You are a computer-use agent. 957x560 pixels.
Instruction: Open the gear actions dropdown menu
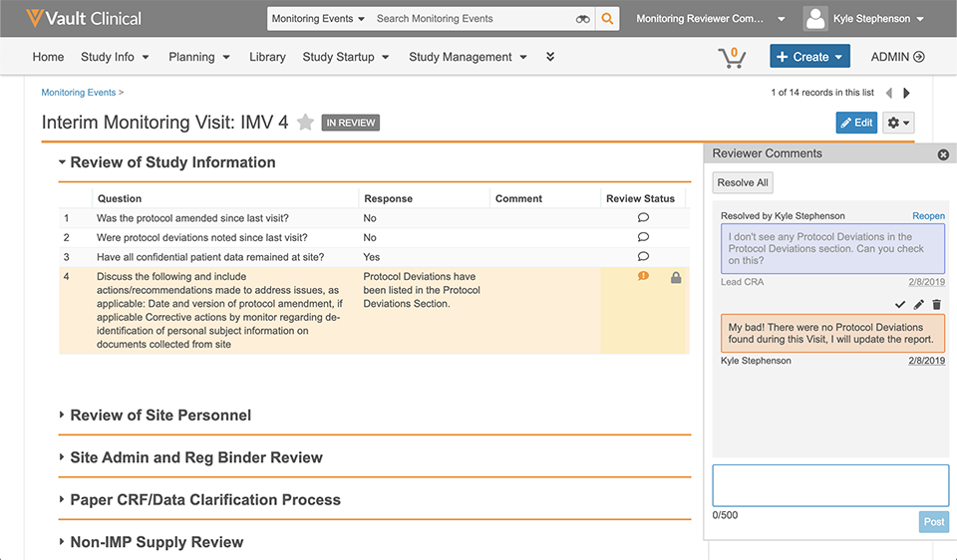(x=898, y=123)
